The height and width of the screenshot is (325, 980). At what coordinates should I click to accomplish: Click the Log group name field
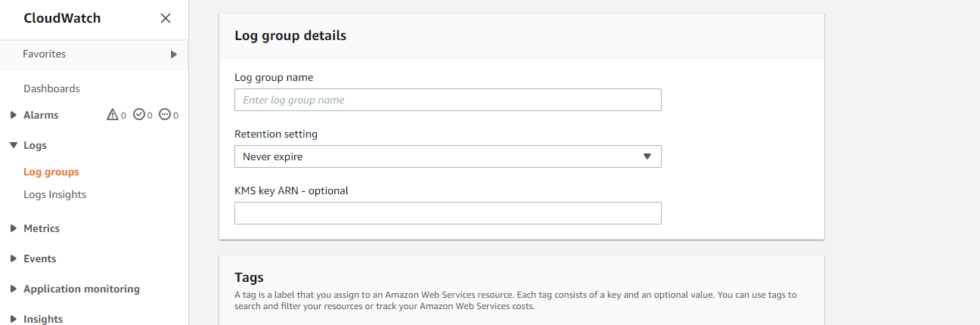[448, 100]
